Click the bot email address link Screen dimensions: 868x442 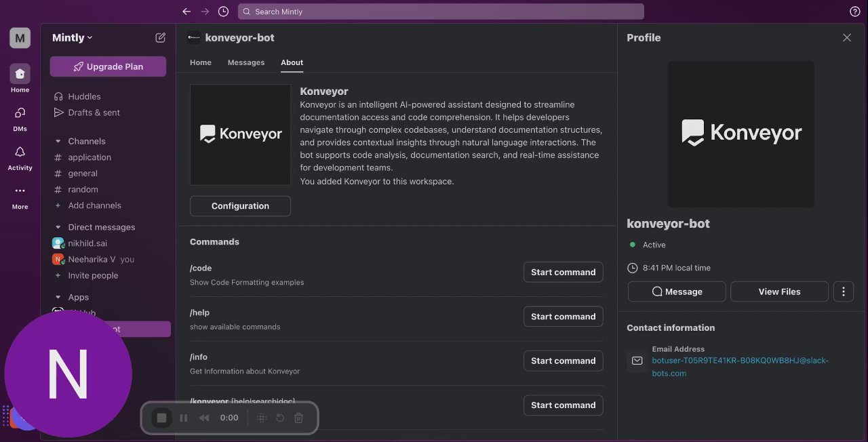click(x=739, y=367)
